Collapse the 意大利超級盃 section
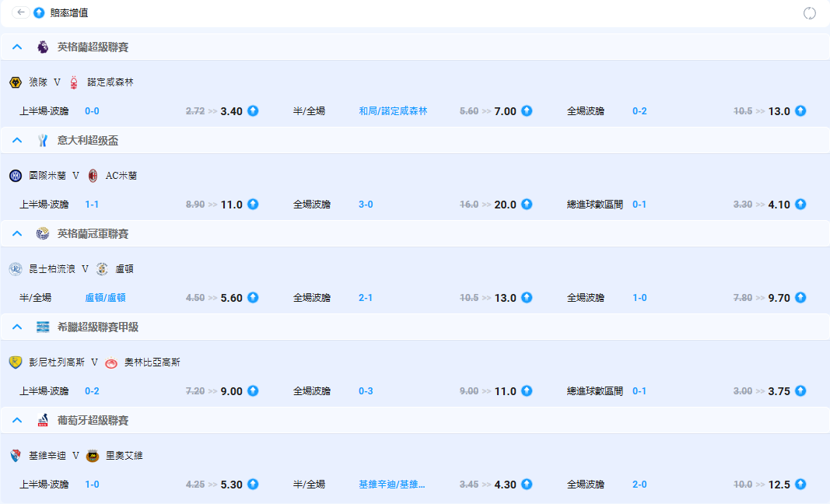 click(17, 141)
